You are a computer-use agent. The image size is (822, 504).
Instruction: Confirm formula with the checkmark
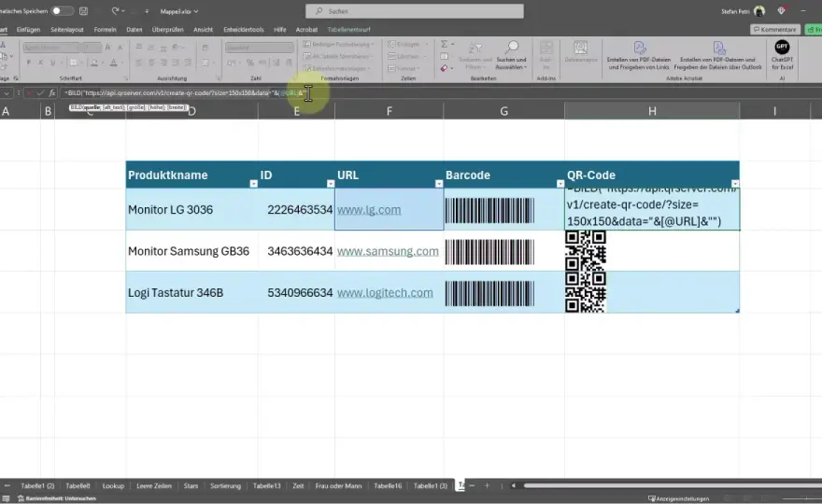[40, 92]
